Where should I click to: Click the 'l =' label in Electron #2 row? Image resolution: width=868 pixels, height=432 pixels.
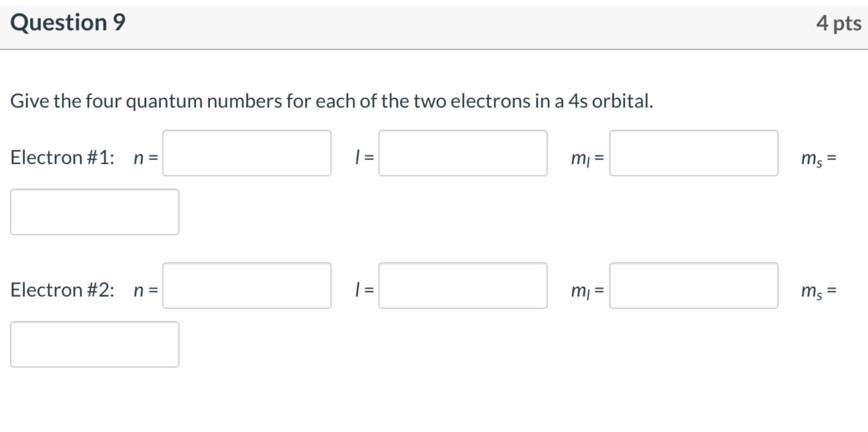(x=364, y=290)
